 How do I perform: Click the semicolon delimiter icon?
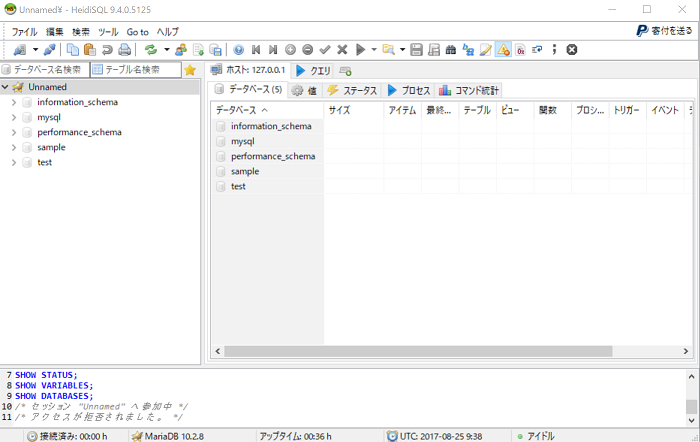pyautogui.click(x=554, y=50)
